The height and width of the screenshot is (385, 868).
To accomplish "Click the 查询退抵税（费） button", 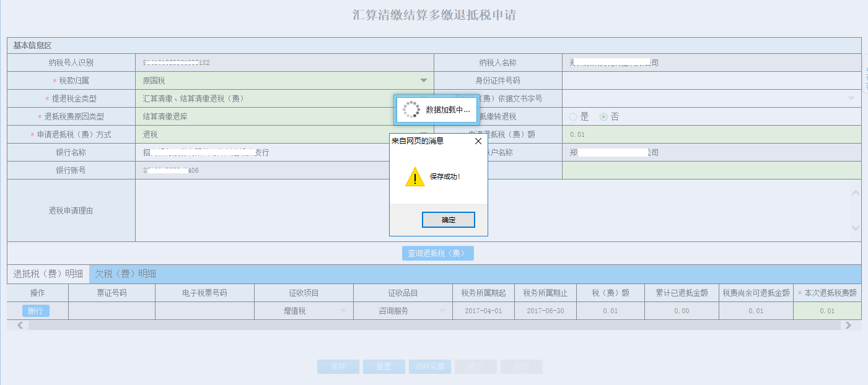I will coord(437,253).
